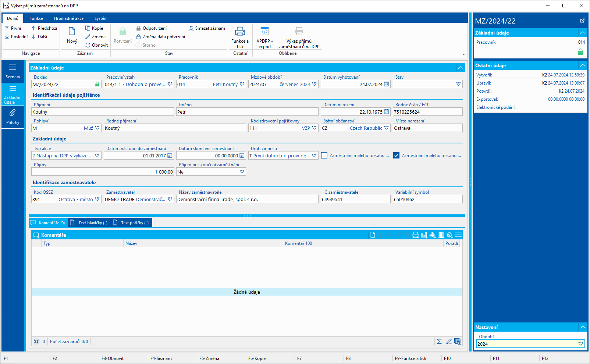Click the snowflake filter toggle in the grid footer

36,342
